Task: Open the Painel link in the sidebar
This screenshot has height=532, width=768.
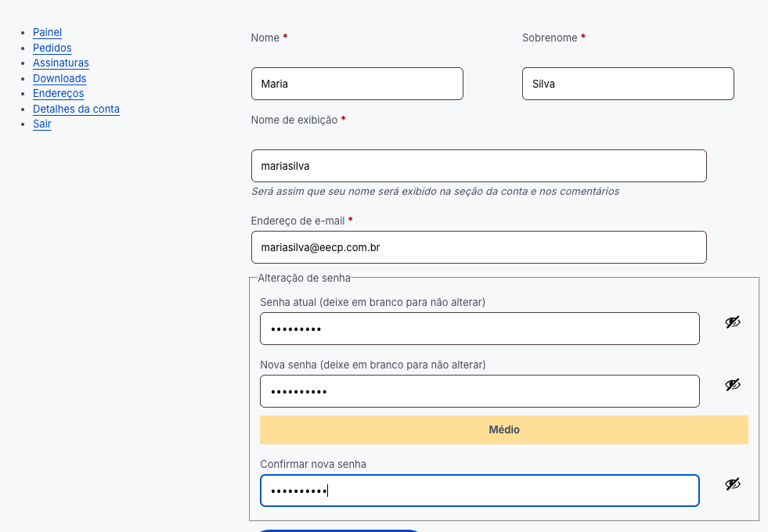Action: tap(47, 32)
